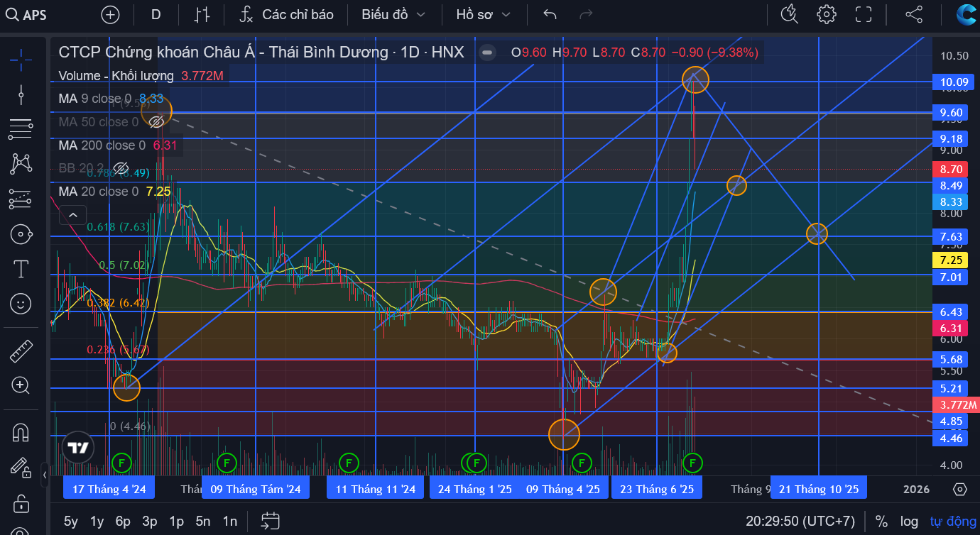
Task: Change the D time interval
Action: pyautogui.click(x=156, y=14)
